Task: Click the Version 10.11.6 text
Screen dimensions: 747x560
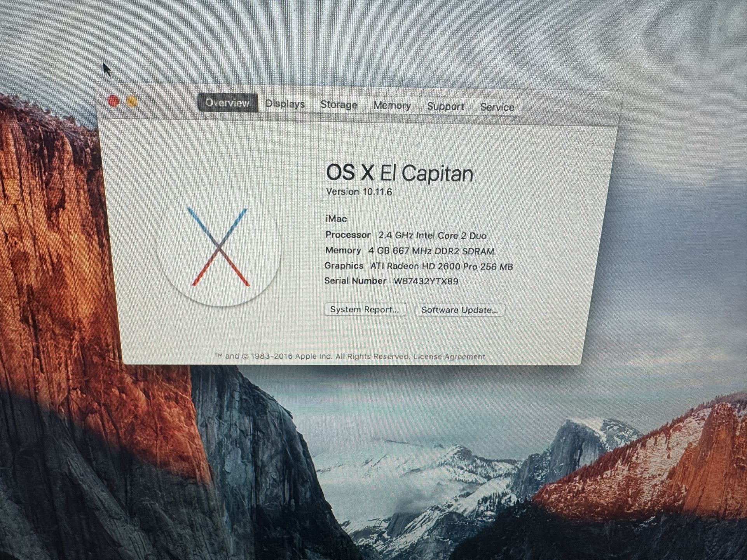Action: point(359,192)
